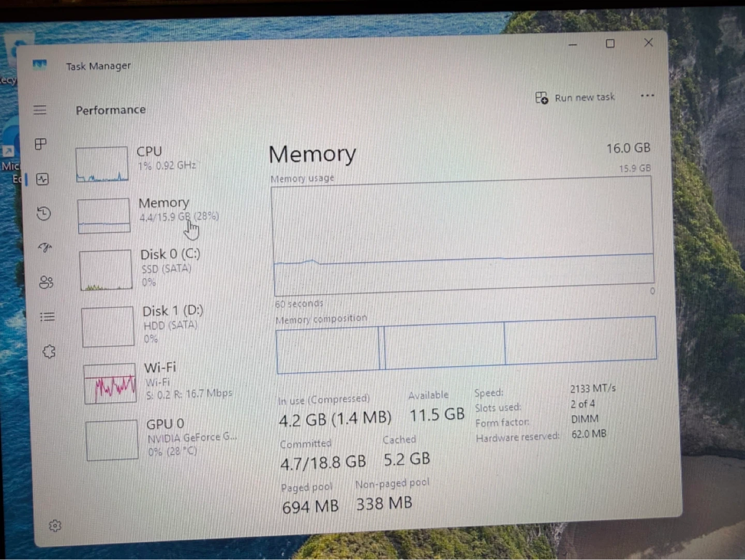
Task: Open the three-dot more options menu
Action: pos(647,96)
